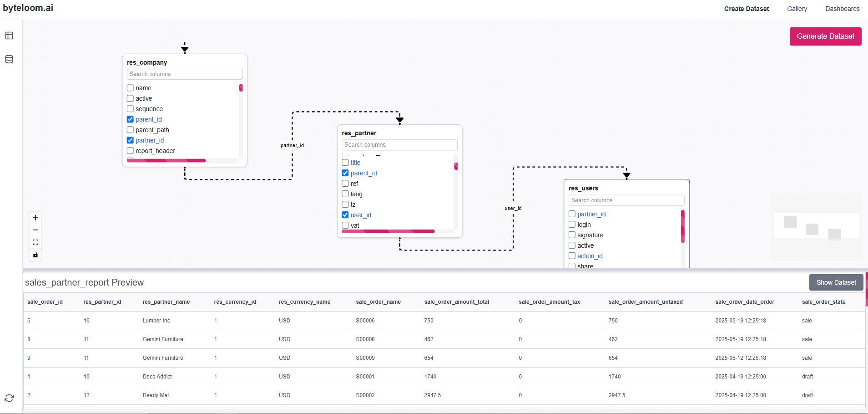Viewport: 868px width, 414px height.
Task: Click the Deco Addict cell
Action: (157, 377)
